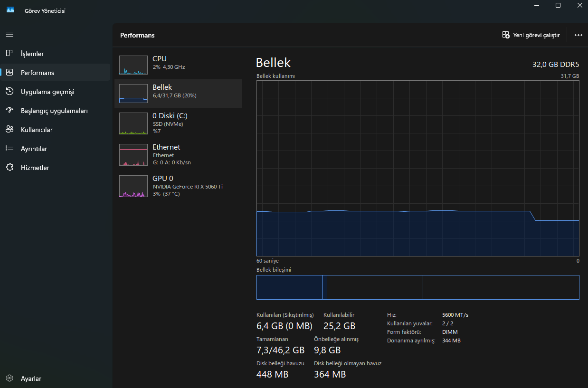Click the SSD (NVMe) disk type text
This screenshot has width=588, height=388.
(168, 124)
